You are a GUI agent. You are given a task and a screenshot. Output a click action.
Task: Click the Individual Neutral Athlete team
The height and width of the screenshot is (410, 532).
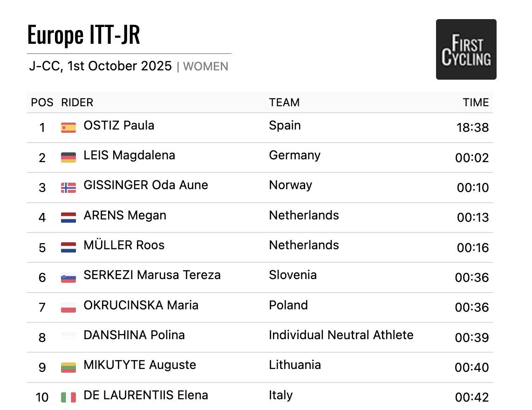point(341,335)
